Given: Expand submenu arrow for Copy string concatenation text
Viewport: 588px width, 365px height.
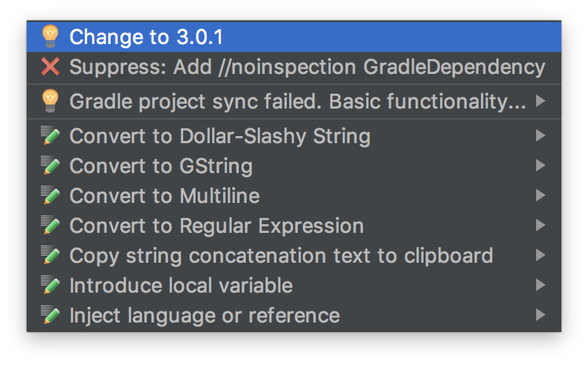Looking at the screenshot, I should tap(540, 255).
